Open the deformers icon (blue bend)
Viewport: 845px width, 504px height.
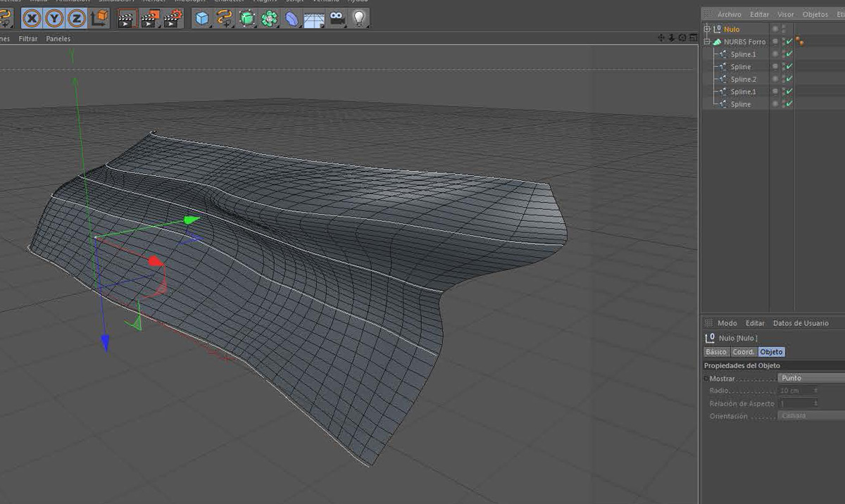click(292, 19)
